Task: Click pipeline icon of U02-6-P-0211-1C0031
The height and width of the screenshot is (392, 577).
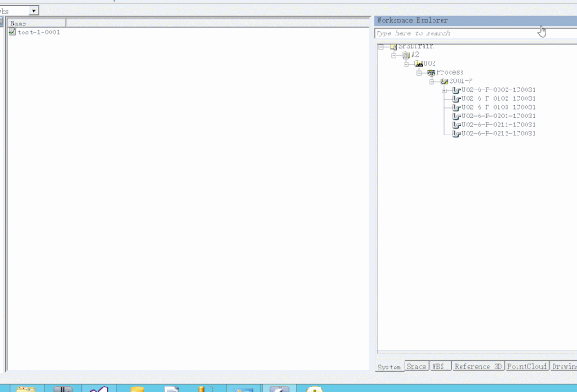Action: click(456, 126)
